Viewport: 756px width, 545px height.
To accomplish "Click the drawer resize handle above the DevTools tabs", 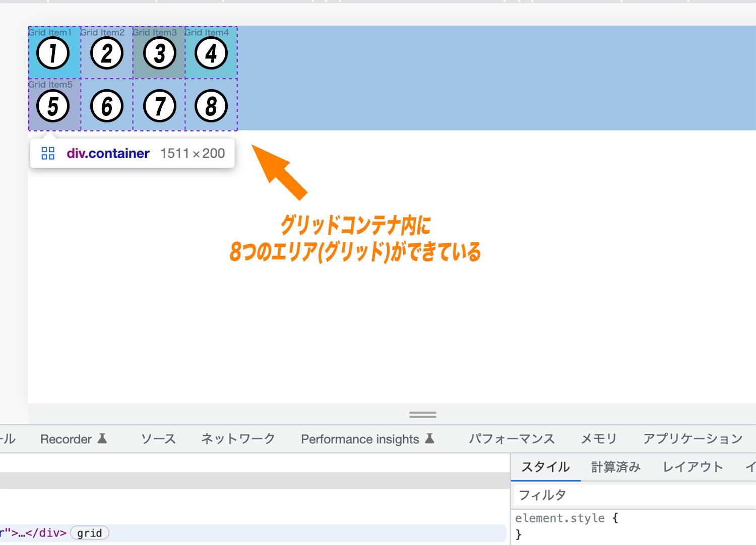I will (x=423, y=415).
